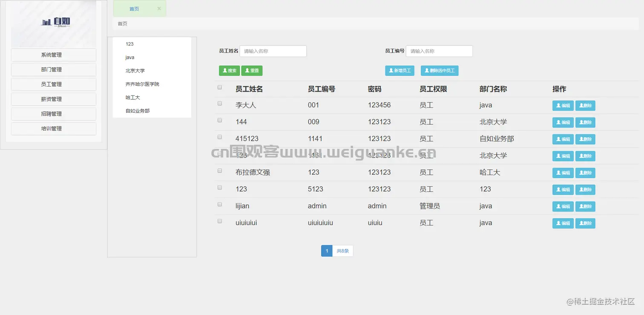Click the 密码 column header
Image resolution: width=644 pixels, height=315 pixels.
pyautogui.click(x=375, y=89)
